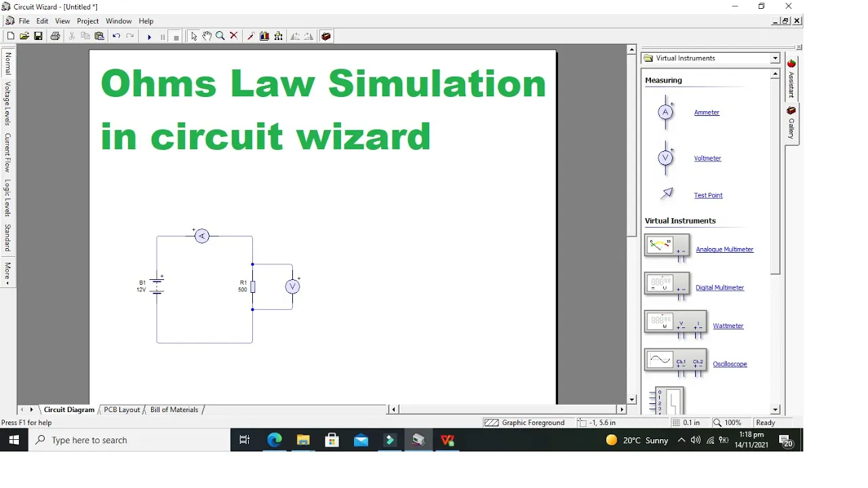Cut selection with the scissors icon
Screen dimensions: 868x488
tap(71, 37)
